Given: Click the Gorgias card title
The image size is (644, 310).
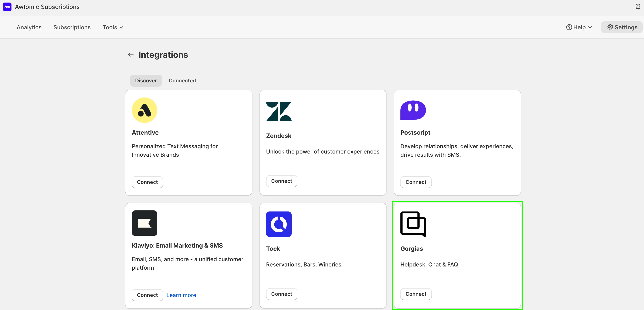Looking at the screenshot, I should click(411, 249).
